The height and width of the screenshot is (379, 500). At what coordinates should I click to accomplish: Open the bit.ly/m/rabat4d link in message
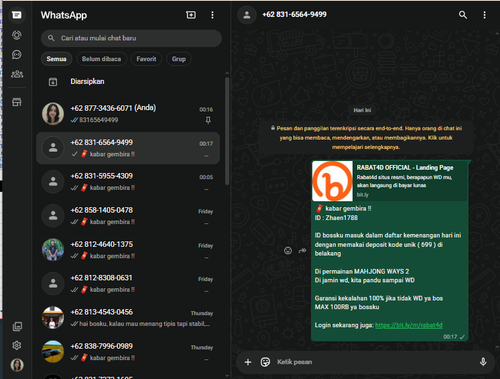(409, 325)
